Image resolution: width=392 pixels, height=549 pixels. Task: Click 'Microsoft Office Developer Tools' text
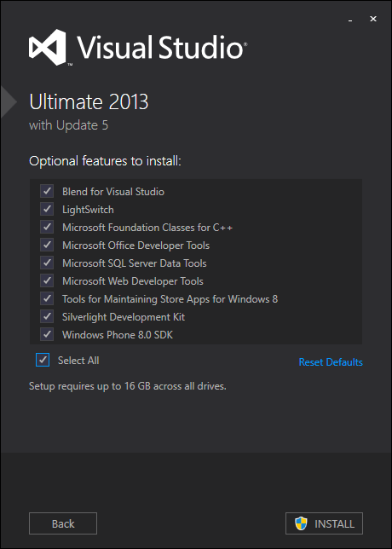135,246
